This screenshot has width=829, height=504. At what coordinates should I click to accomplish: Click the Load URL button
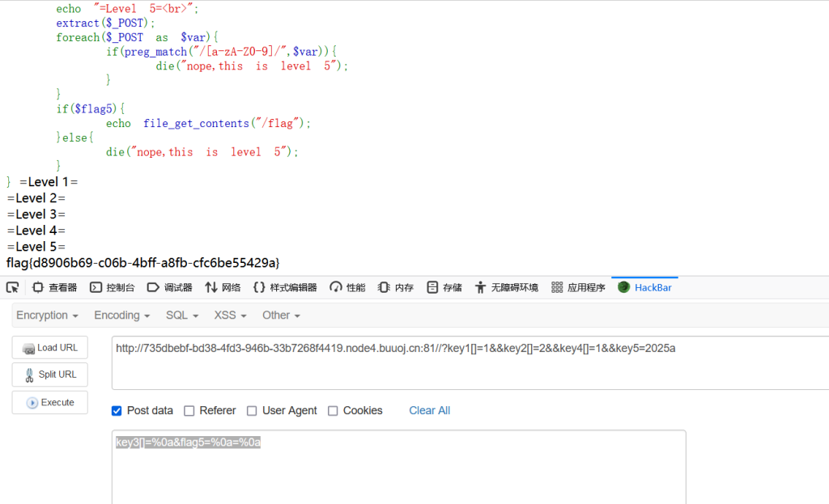click(x=50, y=348)
